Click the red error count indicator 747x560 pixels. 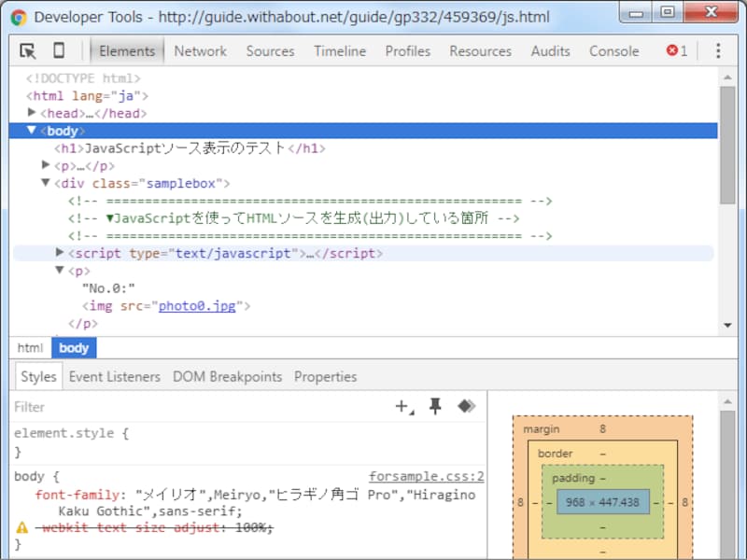tap(677, 50)
